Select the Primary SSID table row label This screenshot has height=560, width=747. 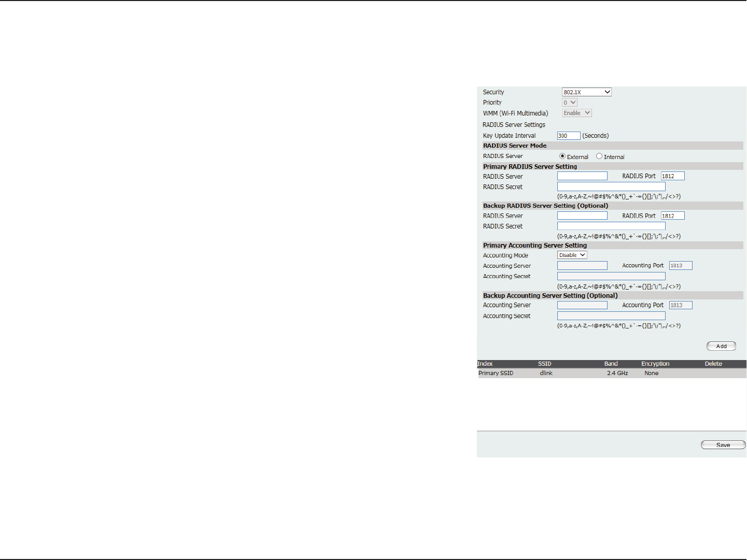coord(496,373)
